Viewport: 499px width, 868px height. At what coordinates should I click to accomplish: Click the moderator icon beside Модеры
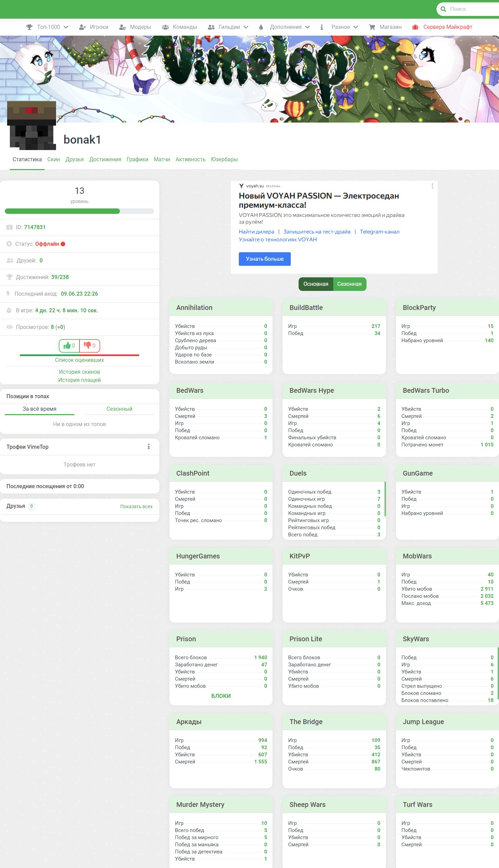(x=122, y=27)
